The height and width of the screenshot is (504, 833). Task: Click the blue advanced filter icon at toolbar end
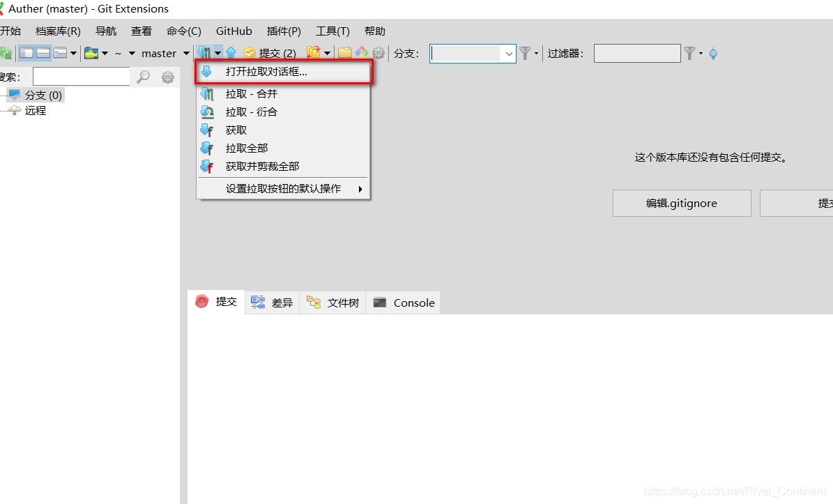pyautogui.click(x=712, y=53)
